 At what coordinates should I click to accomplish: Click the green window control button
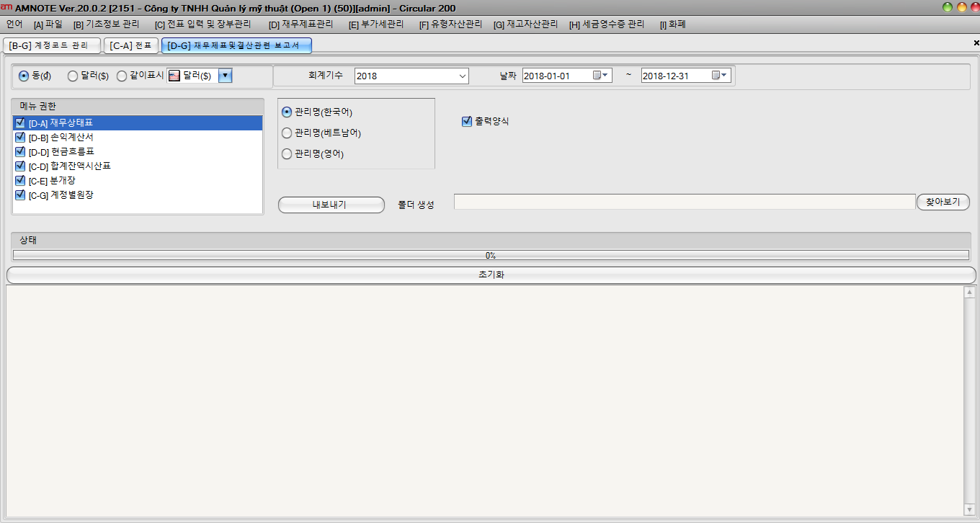coord(948,6)
